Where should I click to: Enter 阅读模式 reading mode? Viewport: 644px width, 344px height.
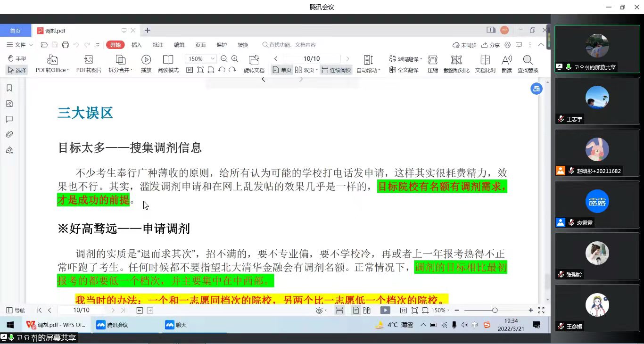[x=168, y=60]
